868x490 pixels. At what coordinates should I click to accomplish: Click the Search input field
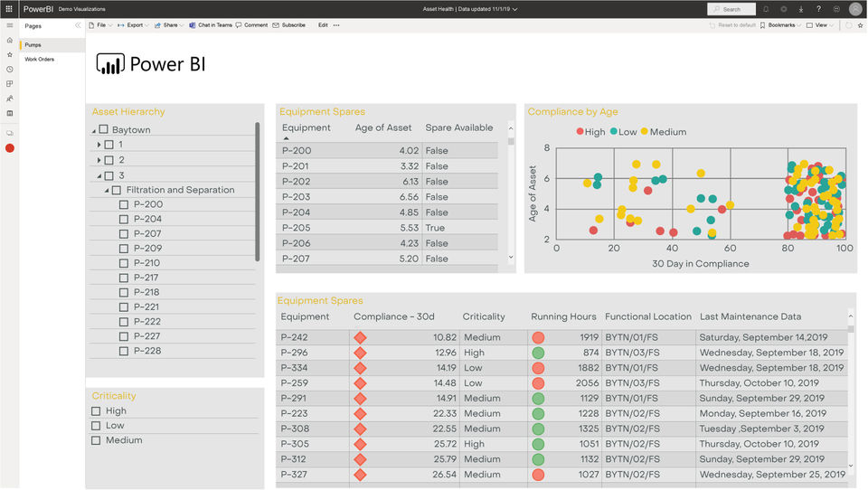pyautogui.click(x=731, y=9)
